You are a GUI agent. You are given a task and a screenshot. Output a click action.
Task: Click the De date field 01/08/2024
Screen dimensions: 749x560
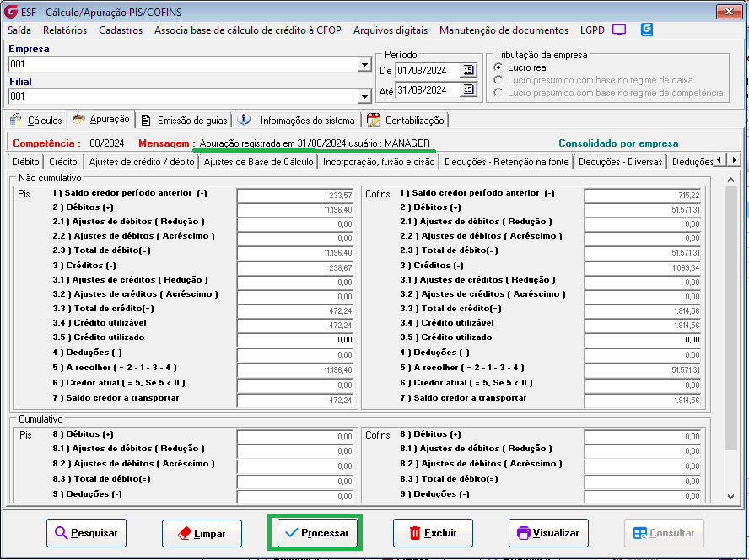[x=428, y=70]
